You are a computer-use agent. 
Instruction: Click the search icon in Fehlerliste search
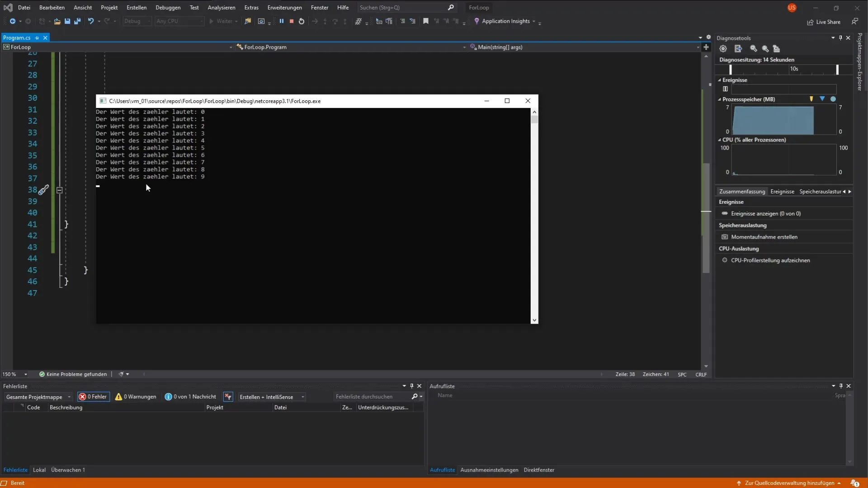click(415, 397)
